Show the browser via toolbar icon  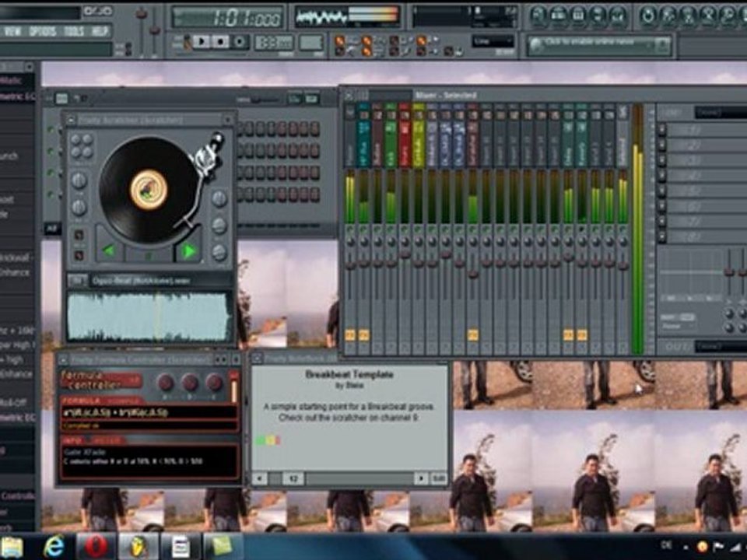(x=598, y=16)
